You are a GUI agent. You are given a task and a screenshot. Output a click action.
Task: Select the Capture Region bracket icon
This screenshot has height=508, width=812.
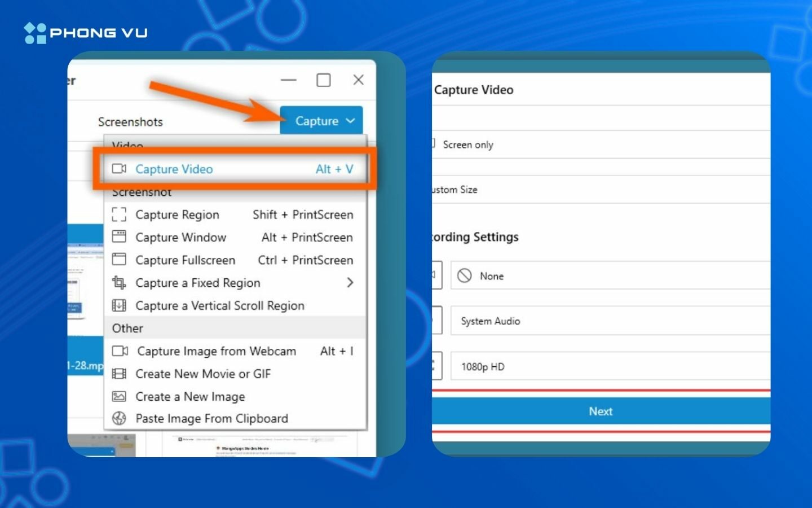pos(119,214)
